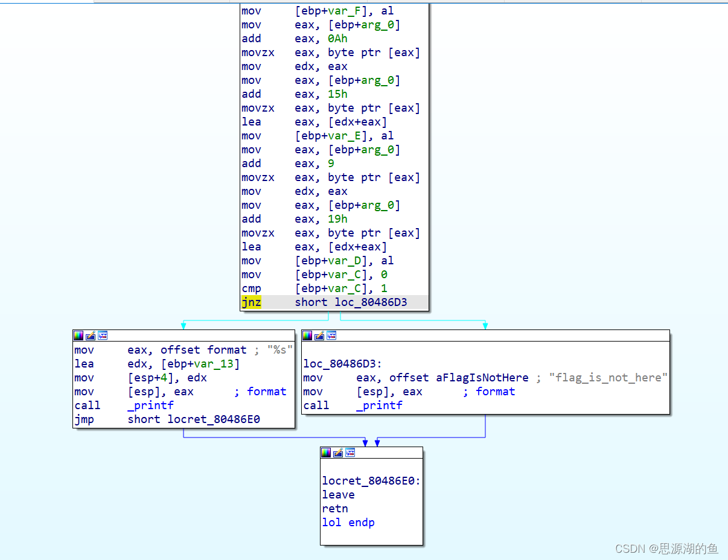728x560 pixels.
Task: Click the instruction "add eax, 9"
Action: point(288,164)
